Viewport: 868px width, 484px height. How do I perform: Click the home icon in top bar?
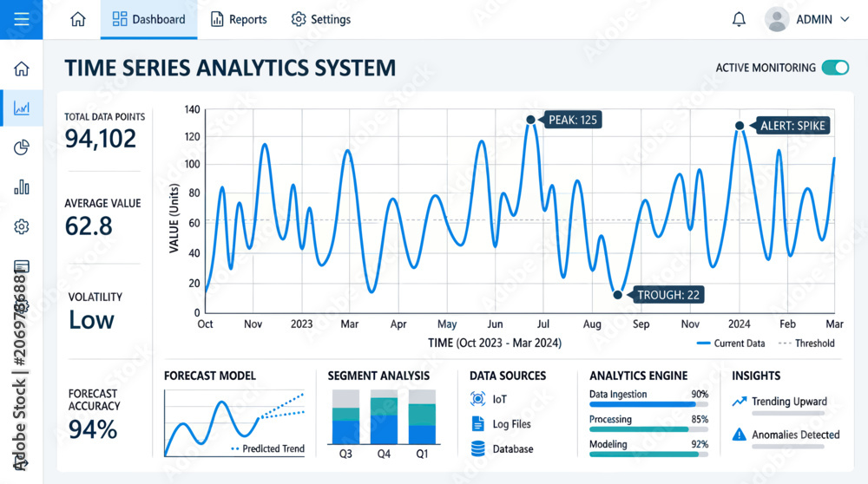78,19
